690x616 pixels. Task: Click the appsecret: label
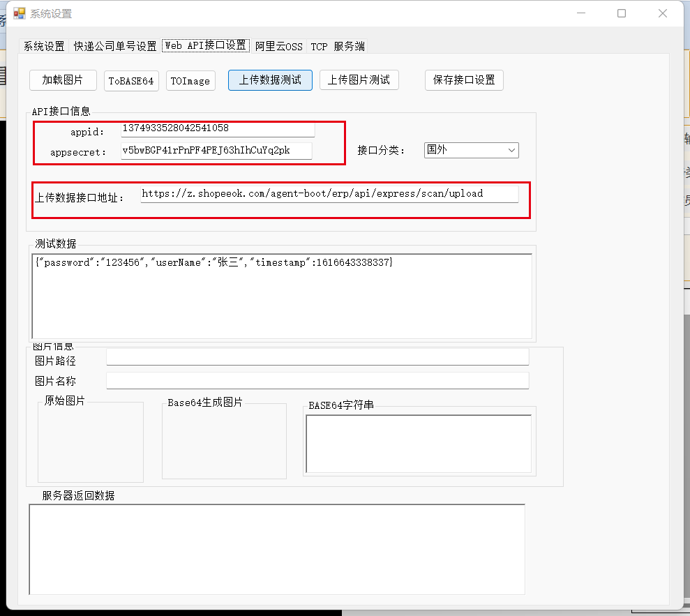[78, 152]
